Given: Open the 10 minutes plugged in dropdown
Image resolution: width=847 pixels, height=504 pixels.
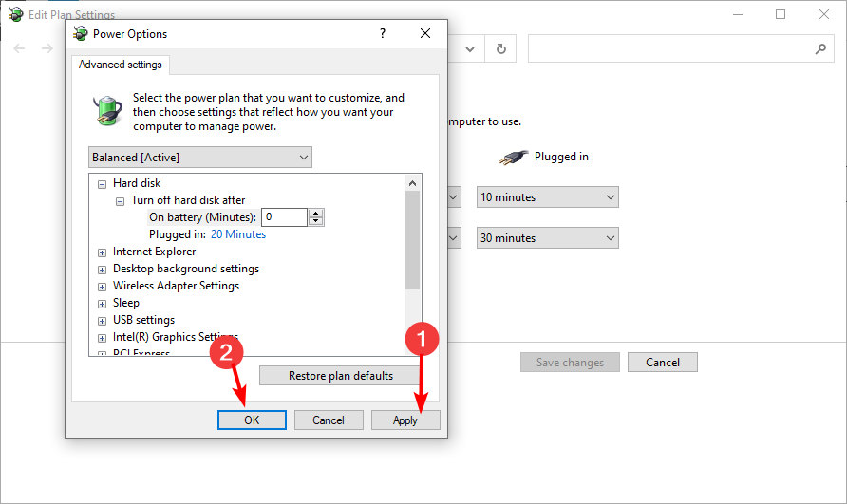Looking at the screenshot, I should coord(547,197).
